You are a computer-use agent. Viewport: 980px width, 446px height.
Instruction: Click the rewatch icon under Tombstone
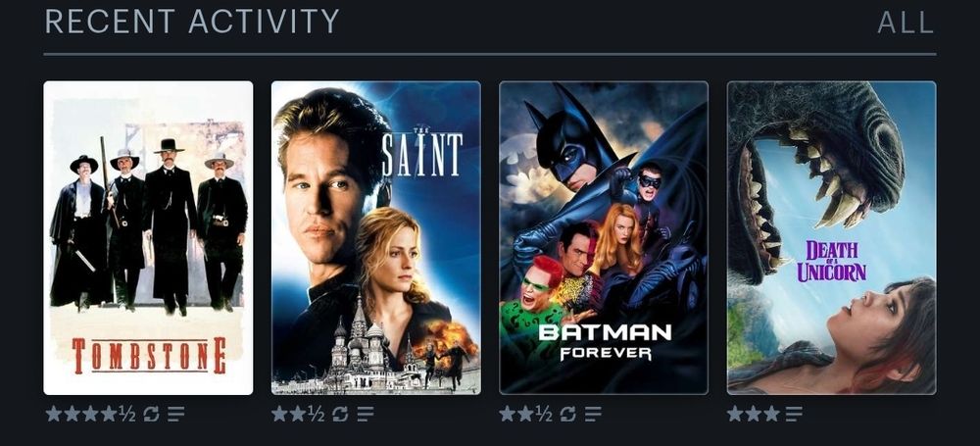151,414
